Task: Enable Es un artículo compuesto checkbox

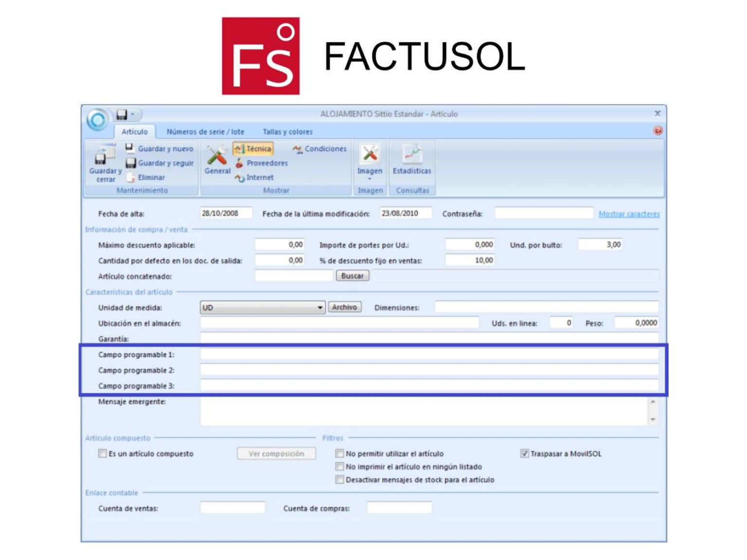Action: (103, 454)
